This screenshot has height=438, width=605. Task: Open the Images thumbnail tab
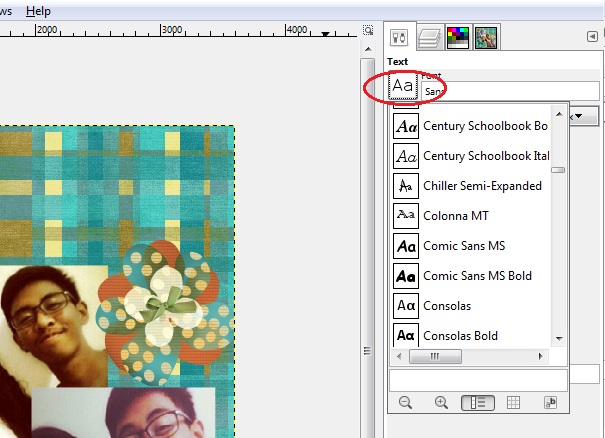coord(486,37)
